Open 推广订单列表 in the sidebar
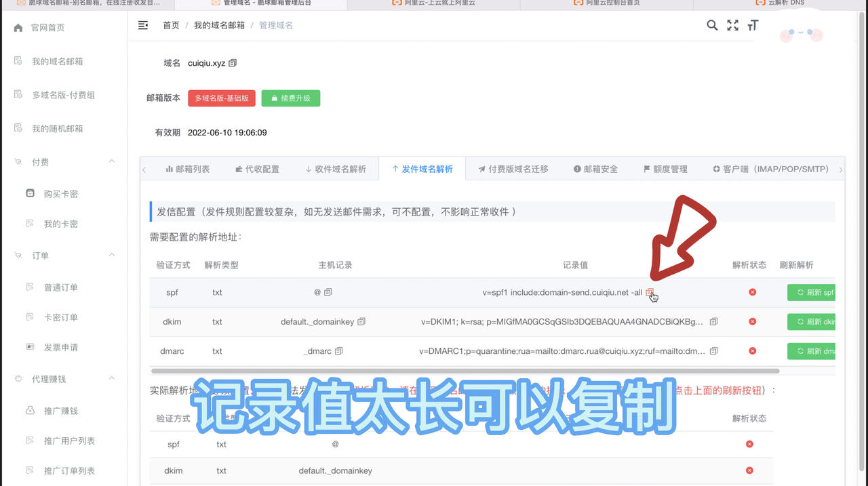 (x=69, y=470)
